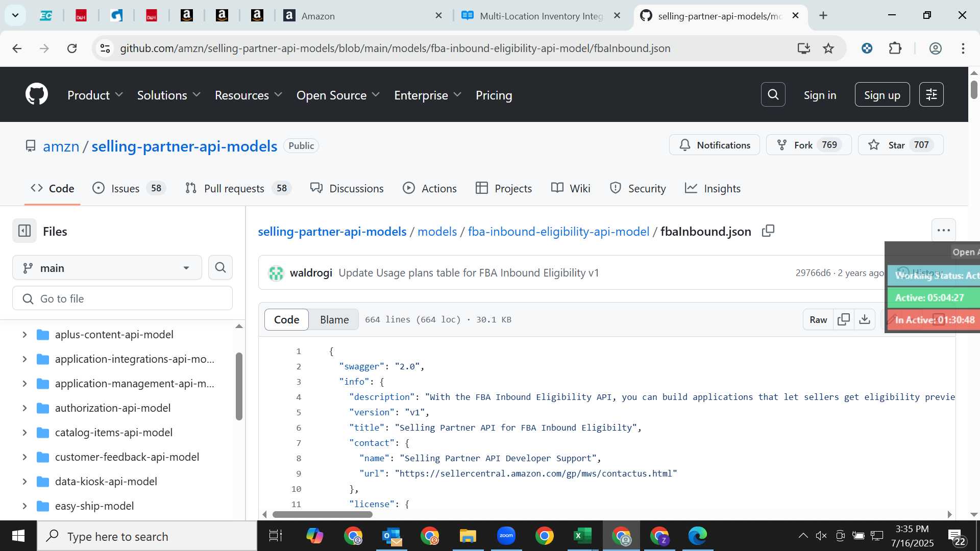Go to the Discussions tab
Image resolution: width=980 pixels, height=551 pixels.
point(347,188)
